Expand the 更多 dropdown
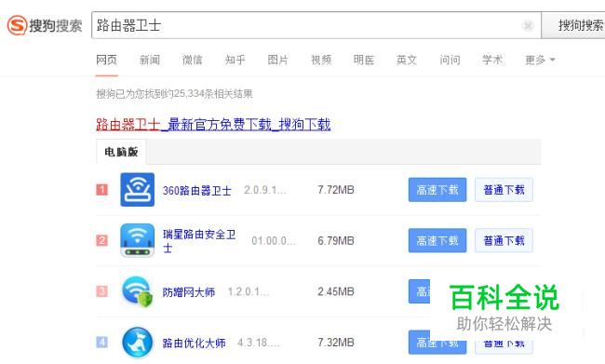Image resolution: width=605 pixels, height=364 pixels. click(540, 60)
